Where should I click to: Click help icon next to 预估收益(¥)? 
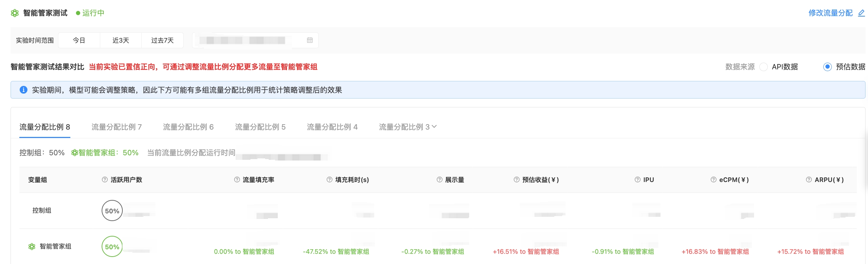[x=517, y=180]
